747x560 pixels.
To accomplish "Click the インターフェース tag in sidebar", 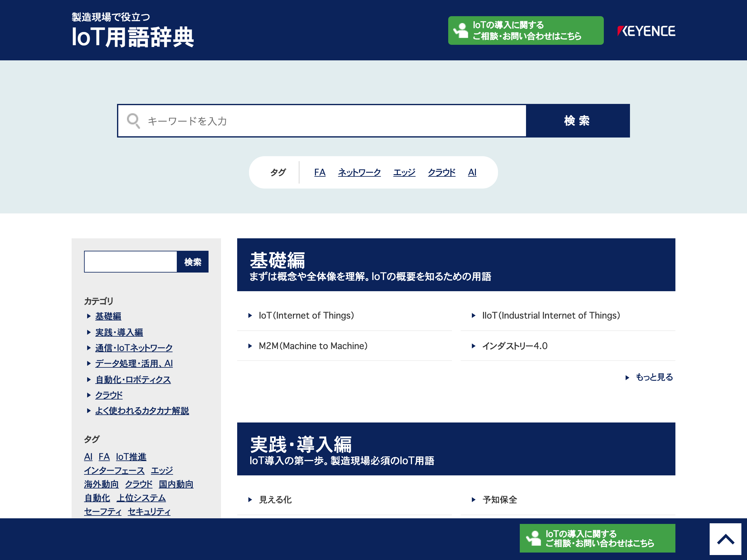I will (x=114, y=470).
